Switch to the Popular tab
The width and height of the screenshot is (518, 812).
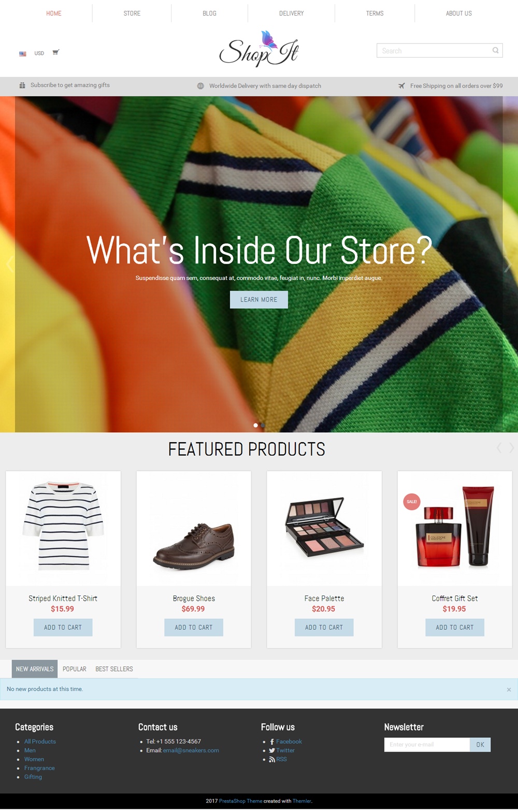tap(75, 669)
